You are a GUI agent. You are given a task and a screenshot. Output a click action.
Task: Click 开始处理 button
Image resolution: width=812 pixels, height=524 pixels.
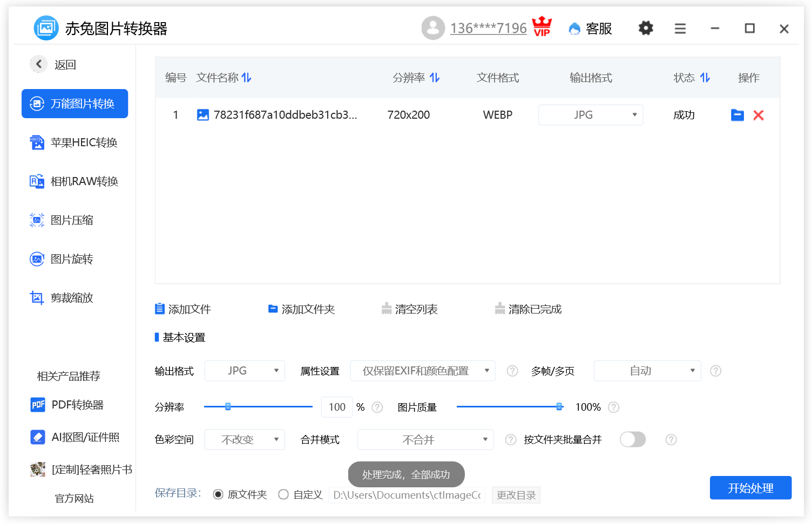(750, 488)
